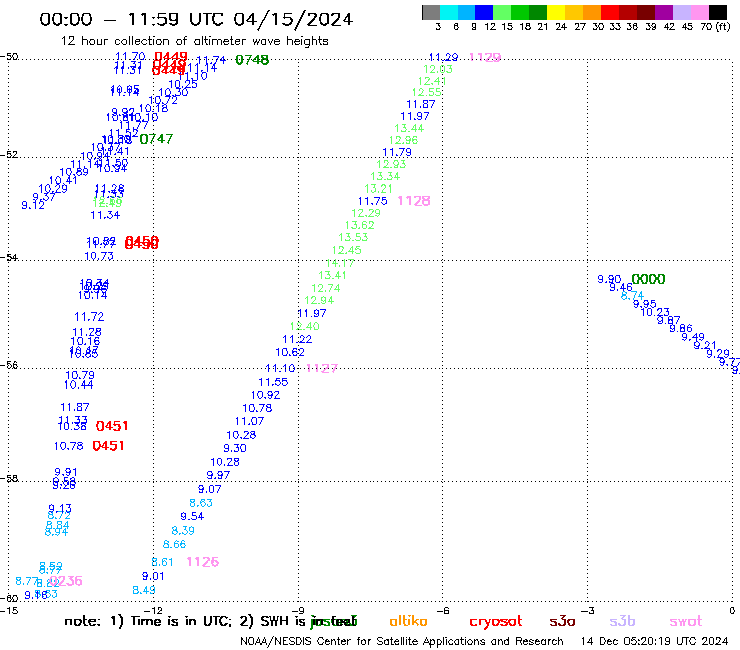740x650 pixels.
Task: Click the 's3b' satellite legend label
Action: click(x=622, y=621)
